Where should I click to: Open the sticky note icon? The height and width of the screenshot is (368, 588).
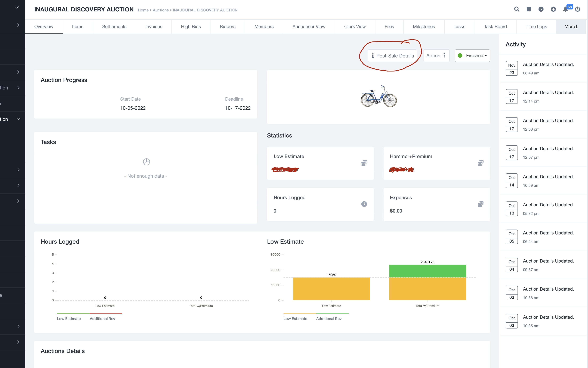(529, 9)
